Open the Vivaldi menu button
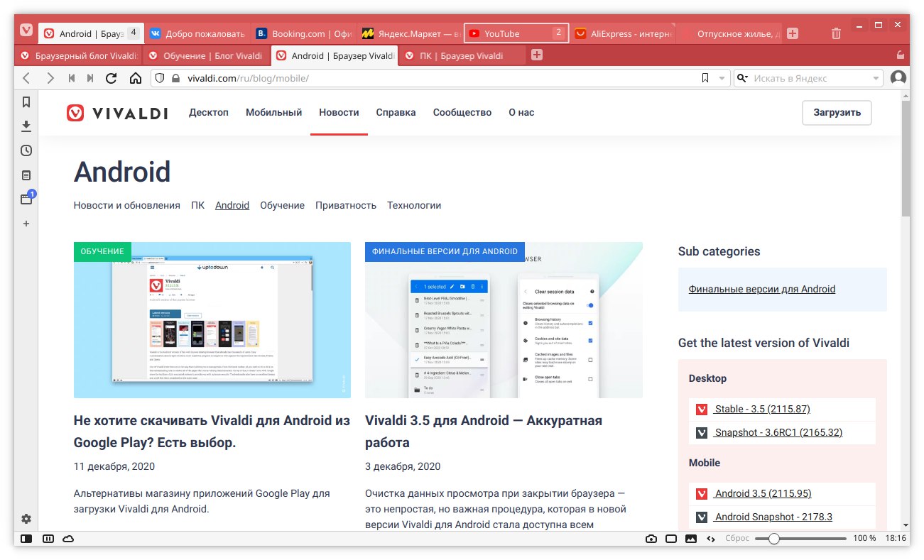 [26, 31]
